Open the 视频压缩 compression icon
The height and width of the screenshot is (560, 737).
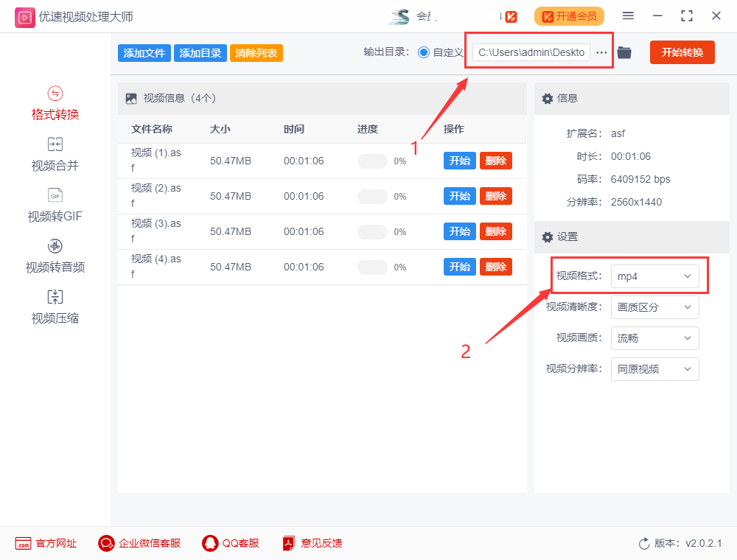point(55,297)
